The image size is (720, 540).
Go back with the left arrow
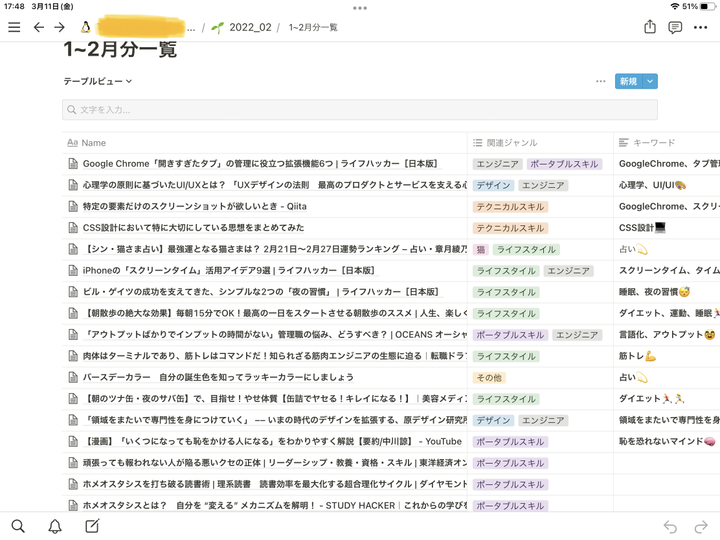pos(38,27)
